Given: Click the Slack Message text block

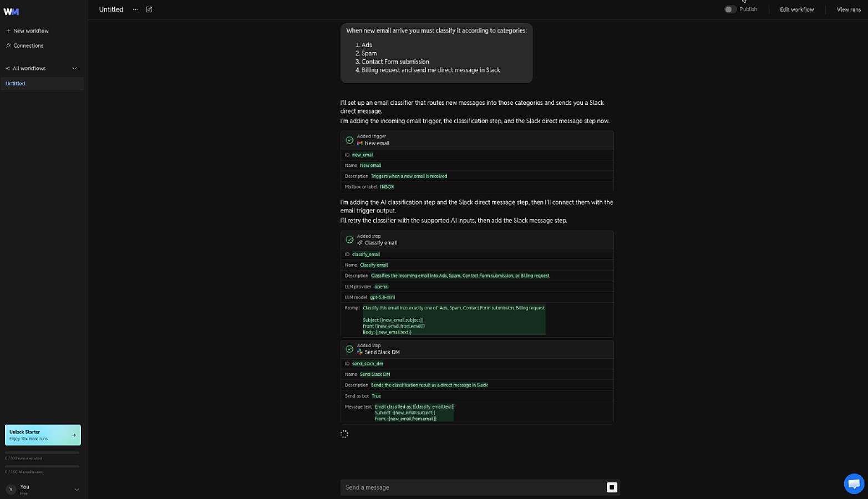Looking at the screenshot, I should [x=414, y=413].
